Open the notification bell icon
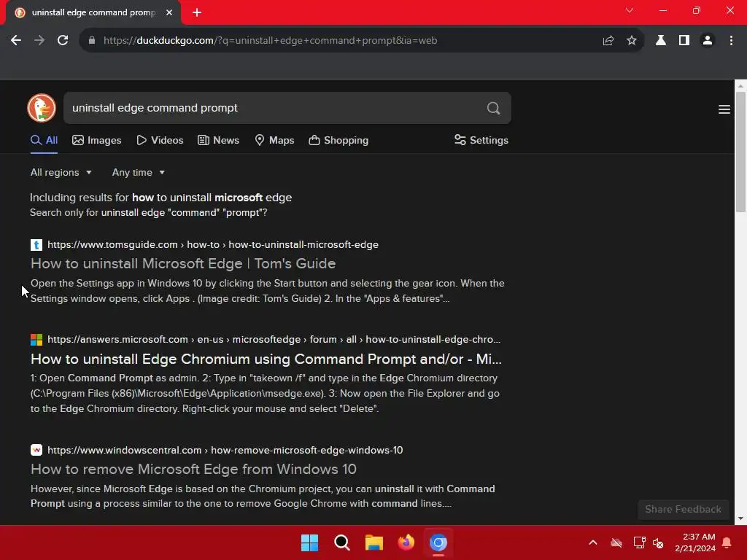The height and width of the screenshot is (560, 747). (x=727, y=542)
